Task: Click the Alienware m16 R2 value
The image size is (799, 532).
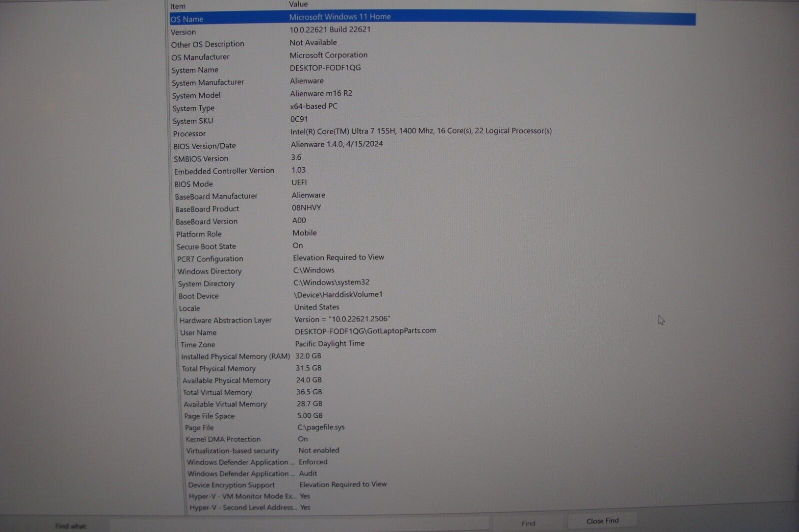Action: pyautogui.click(x=321, y=93)
